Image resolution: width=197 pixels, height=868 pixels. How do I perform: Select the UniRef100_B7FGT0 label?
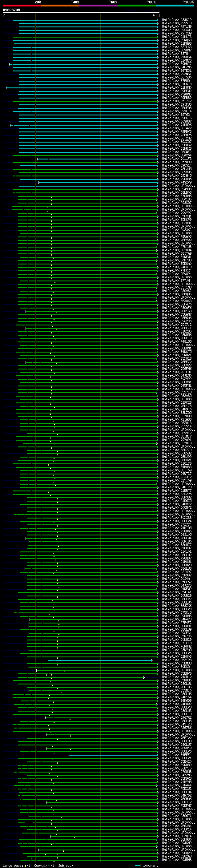coord(177,84)
